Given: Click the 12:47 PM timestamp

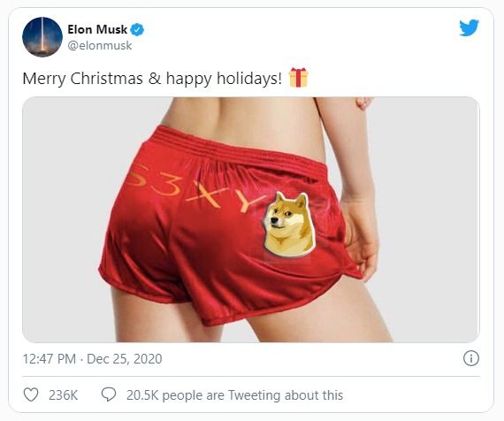Looking at the screenshot, I should click(50, 358).
